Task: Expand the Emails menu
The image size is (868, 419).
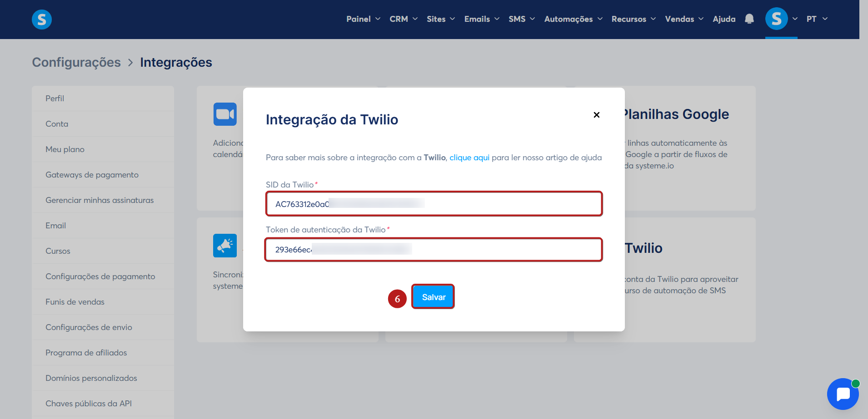Action: pyautogui.click(x=482, y=19)
